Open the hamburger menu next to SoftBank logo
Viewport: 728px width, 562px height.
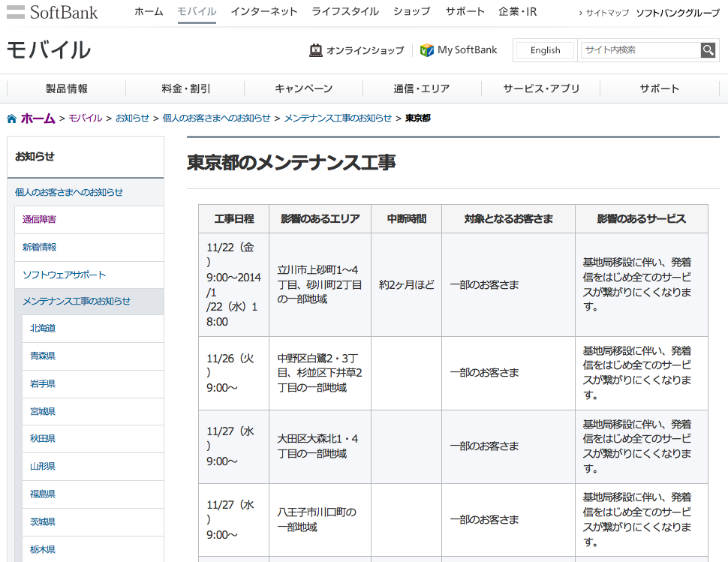click(x=17, y=11)
